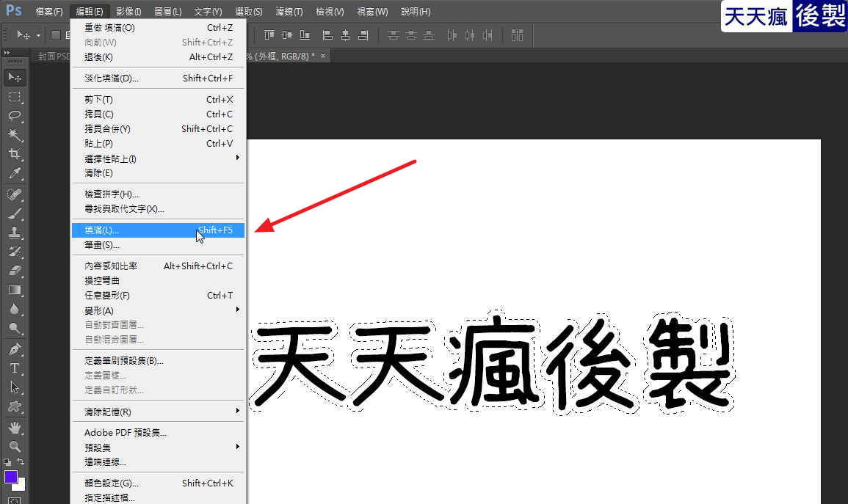Select the Brush tool
848x504 pixels.
15,213
